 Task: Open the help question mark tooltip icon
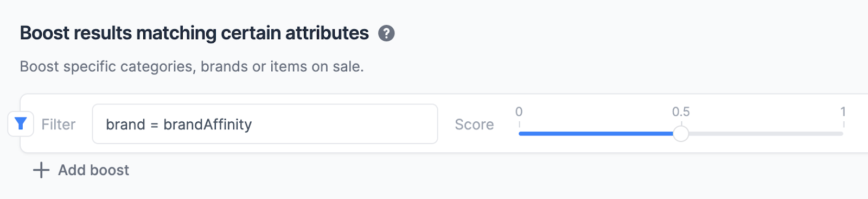click(386, 34)
